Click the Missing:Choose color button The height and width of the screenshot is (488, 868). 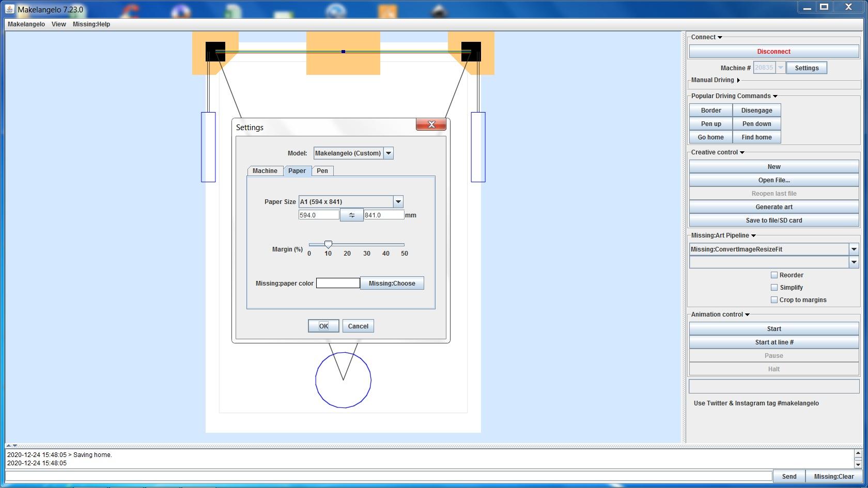tap(392, 283)
